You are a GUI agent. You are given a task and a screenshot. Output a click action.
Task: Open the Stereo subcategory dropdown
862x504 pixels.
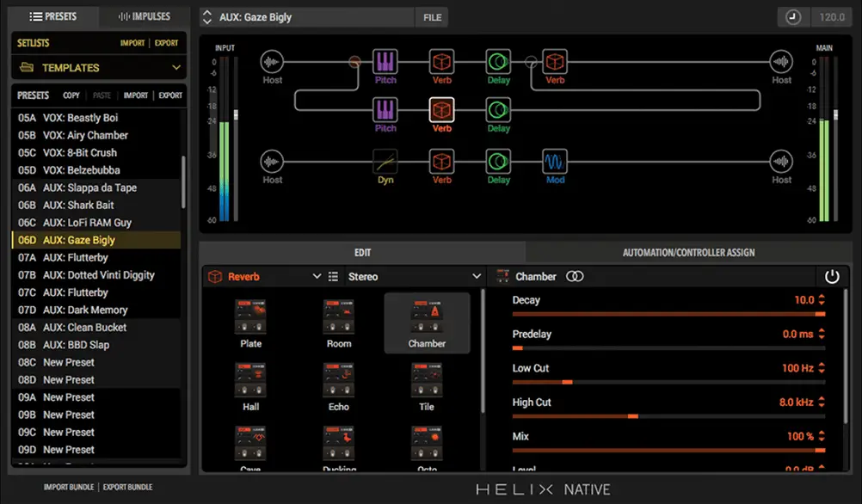[477, 276]
